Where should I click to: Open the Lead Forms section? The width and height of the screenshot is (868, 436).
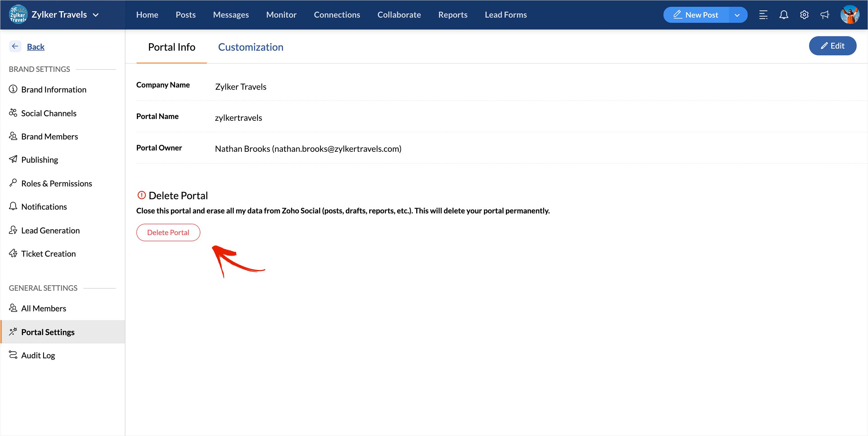pos(505,15)
